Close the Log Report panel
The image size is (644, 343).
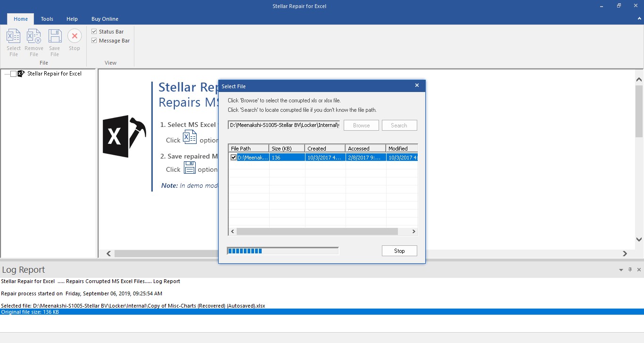(639, 270)
